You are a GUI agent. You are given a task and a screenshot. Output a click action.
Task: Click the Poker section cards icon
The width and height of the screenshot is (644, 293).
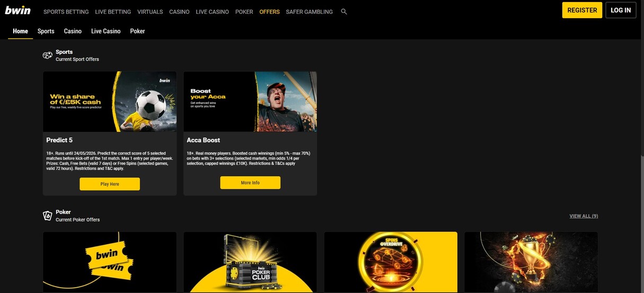tap(48, 215)
